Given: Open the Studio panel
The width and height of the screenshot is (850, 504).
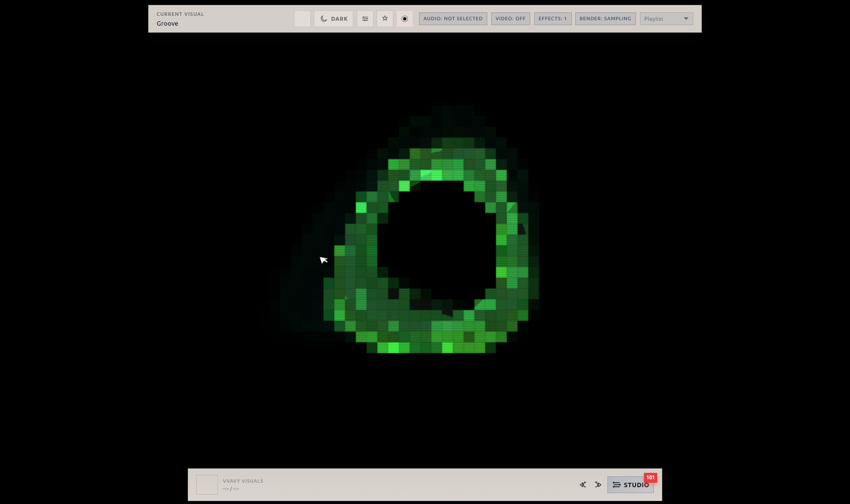Looking at the screenshot, I should click(631, 485).
